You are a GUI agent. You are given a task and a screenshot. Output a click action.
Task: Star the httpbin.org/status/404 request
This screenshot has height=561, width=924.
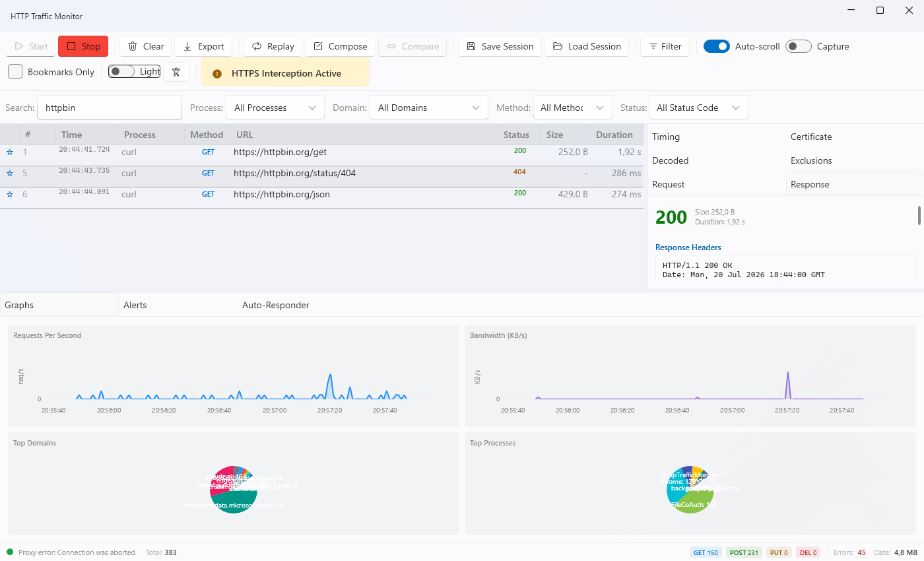coord(10,174)
